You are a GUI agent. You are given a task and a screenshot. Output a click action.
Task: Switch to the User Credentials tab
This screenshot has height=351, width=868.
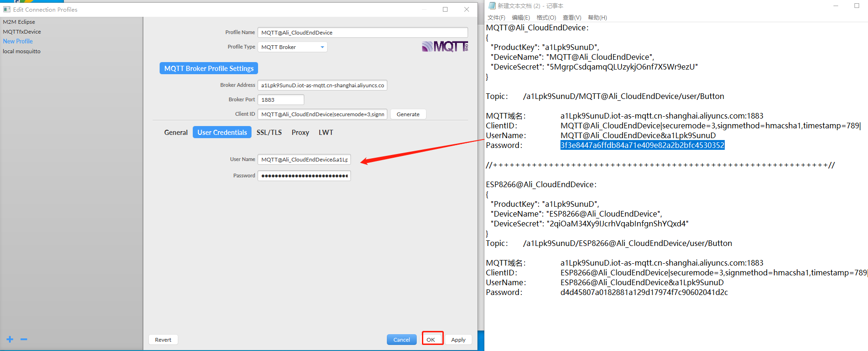coord(222,133)
